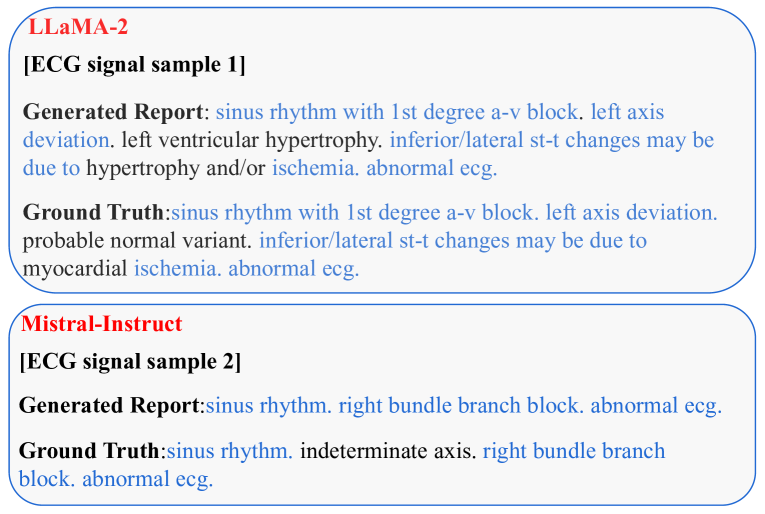
Task: Click "ischemia." in LLaMA-2 generated report
Action: click(x=315, y=168)
